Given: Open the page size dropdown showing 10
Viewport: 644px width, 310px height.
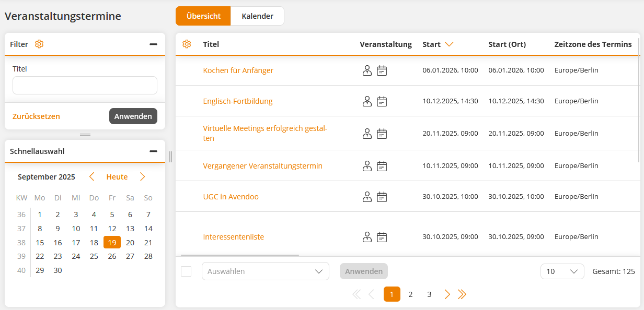Looking at the screenshot, I should [x=562, y=271].
